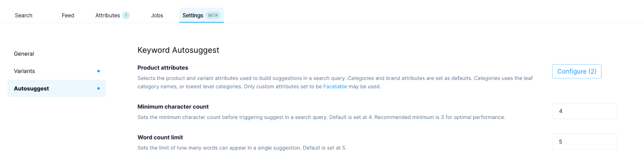644x159 pixels.
Task: Click the Product attributes label
Action: [163, 68]
